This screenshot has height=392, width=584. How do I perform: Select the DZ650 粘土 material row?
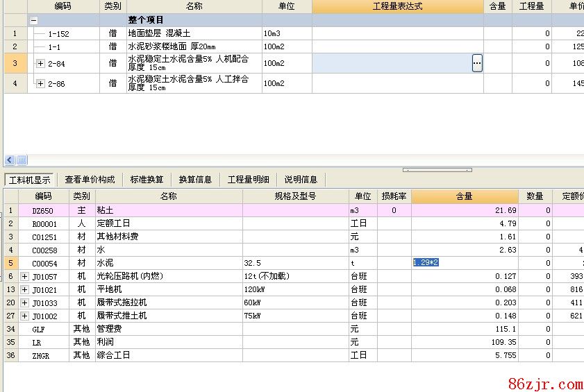[139, 210]
